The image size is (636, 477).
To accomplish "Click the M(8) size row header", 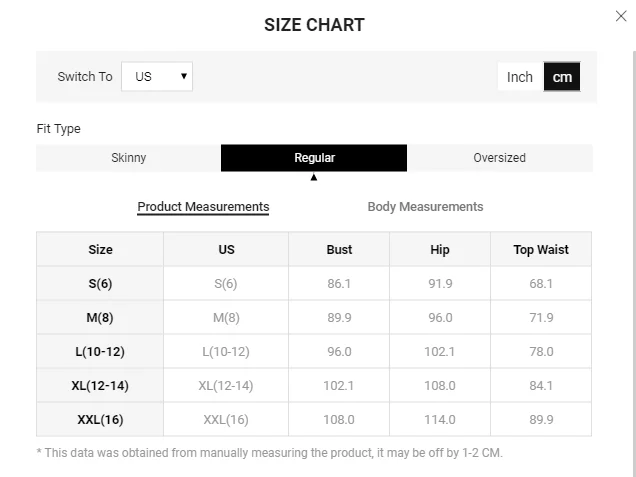I will point(100,318).
